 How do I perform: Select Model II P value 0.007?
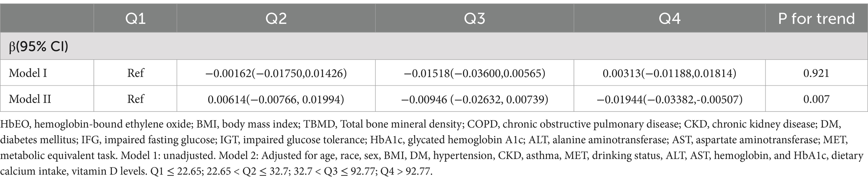click(816, 99)
